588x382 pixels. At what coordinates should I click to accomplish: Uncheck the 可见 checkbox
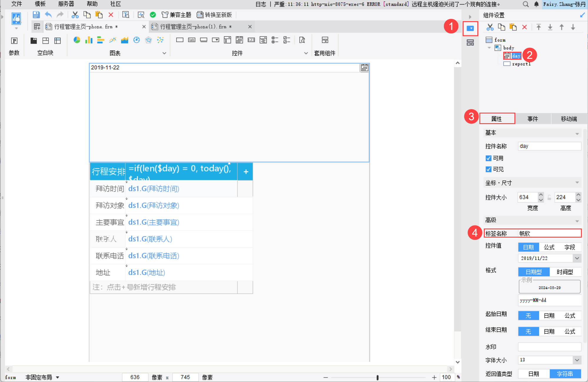pyautogui.click(x=489, y=169)
